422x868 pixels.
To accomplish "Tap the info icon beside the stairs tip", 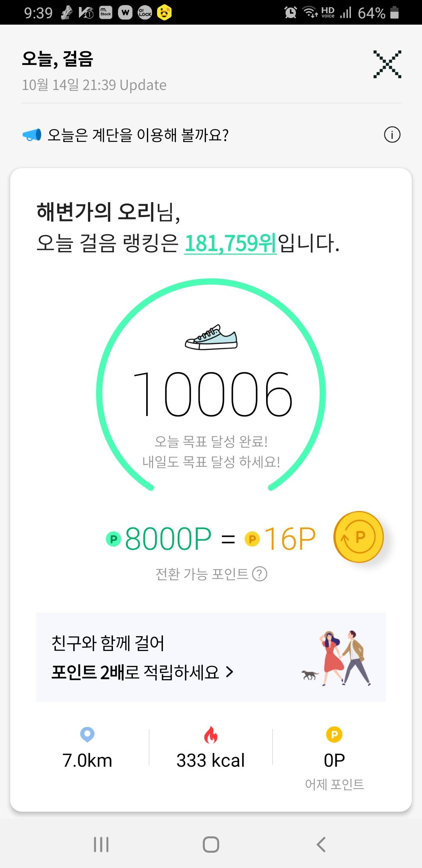I will [x=392, y=135].
